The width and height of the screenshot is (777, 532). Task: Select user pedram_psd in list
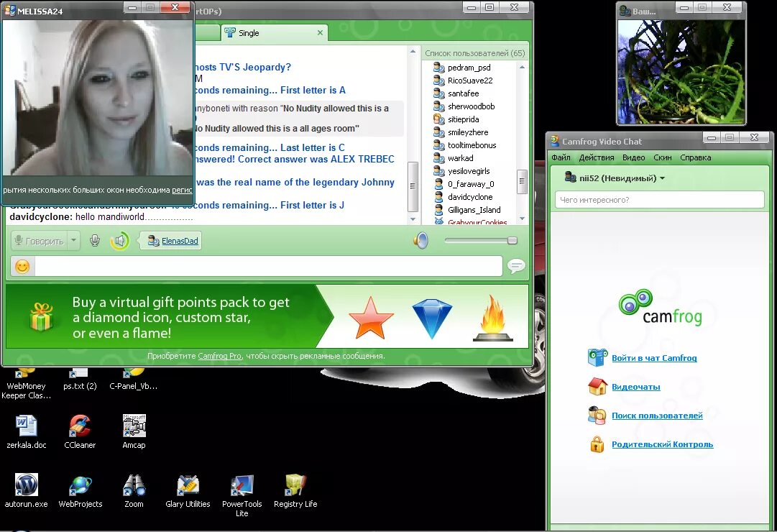[x=469, y=68]
